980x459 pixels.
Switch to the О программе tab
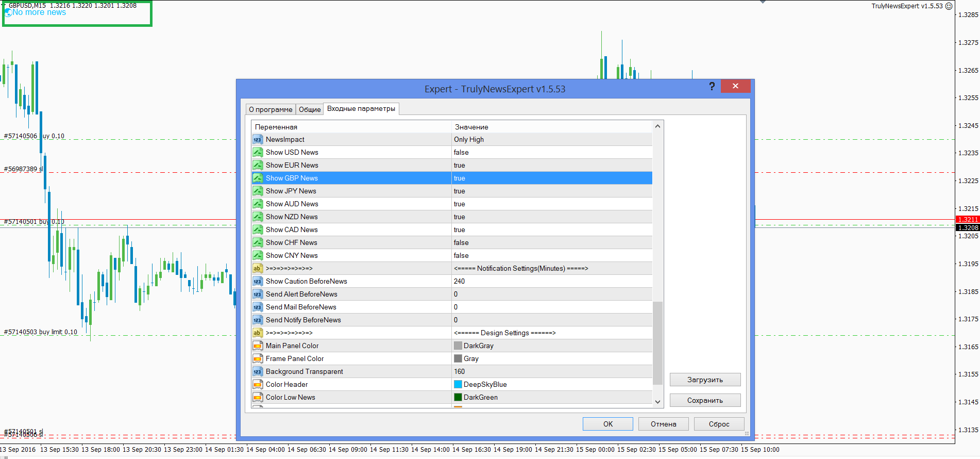271,109
